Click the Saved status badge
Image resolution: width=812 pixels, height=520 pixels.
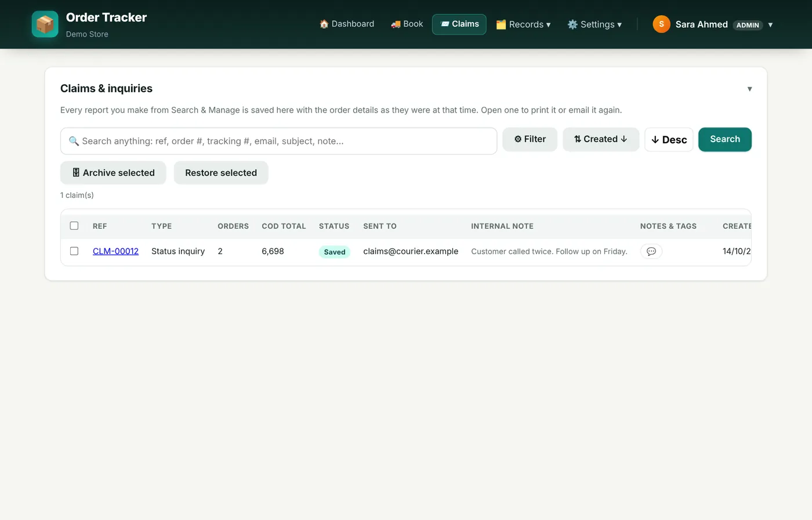[x=335, y=252]
